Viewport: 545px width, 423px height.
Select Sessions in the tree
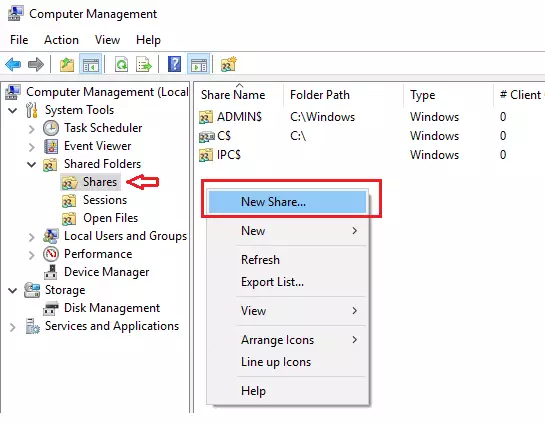105,200
